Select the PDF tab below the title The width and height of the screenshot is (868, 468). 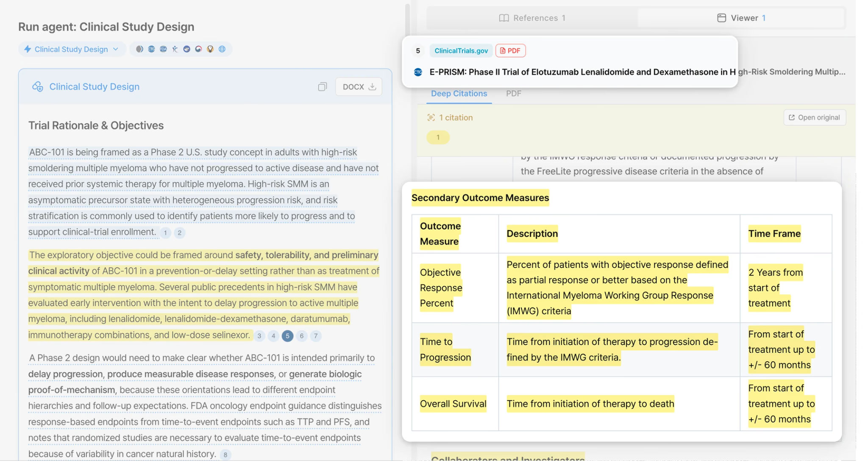click(x=514, y=94)
